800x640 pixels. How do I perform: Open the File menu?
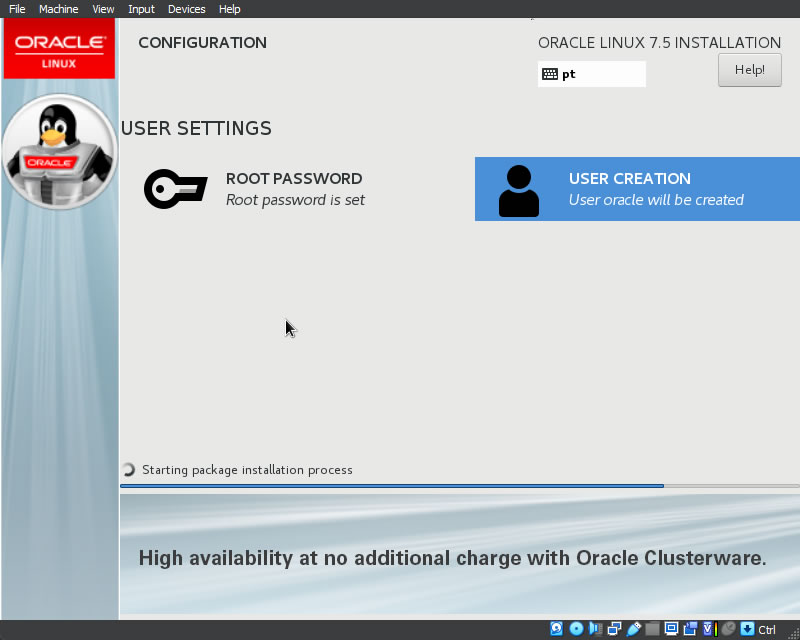(17, 9)
